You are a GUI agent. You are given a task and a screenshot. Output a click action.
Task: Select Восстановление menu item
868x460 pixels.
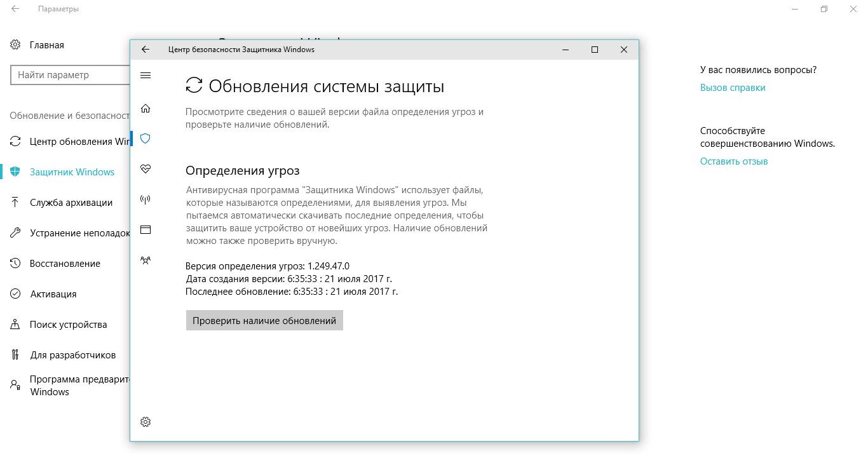65,263
